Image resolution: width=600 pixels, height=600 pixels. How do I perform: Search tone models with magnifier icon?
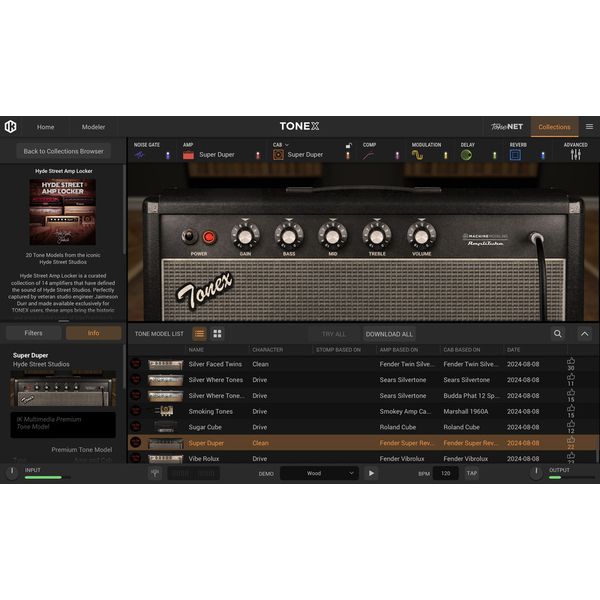(x=558, y=334)
